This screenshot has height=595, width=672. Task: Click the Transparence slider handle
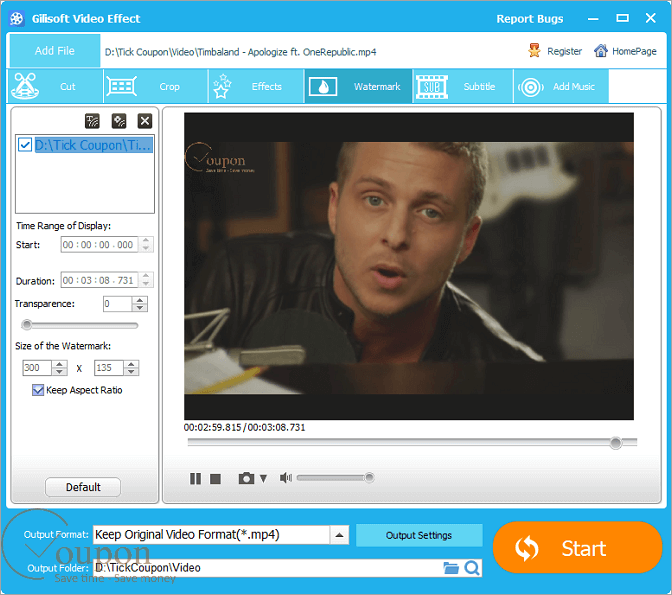click(x=27, y=325)
